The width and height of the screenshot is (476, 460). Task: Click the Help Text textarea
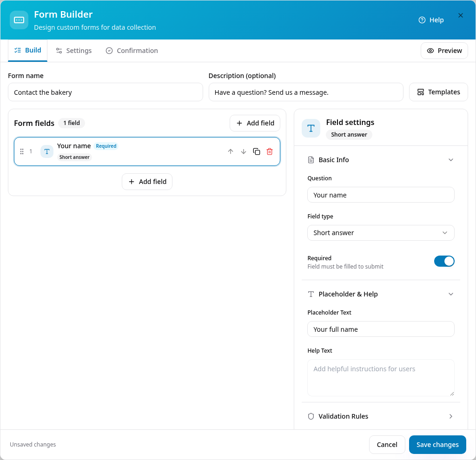click(381, 378)
